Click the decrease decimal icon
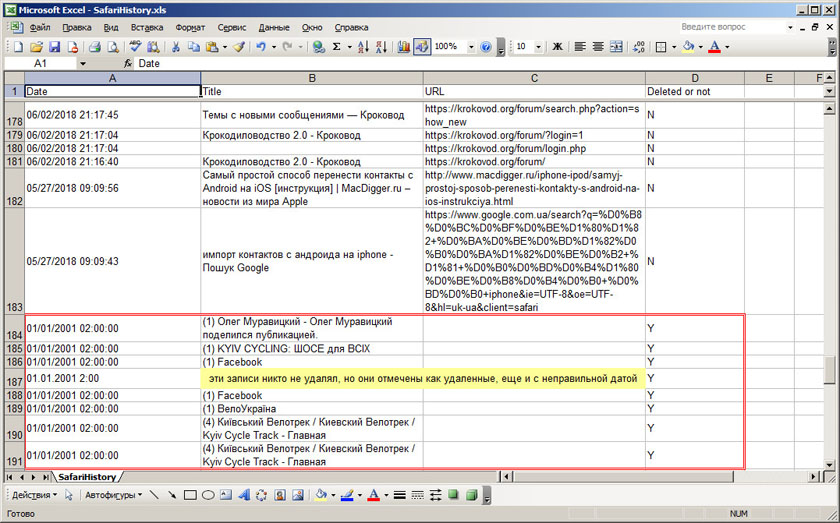The height and width of the screenshot is (523, 840). point(639,47)
